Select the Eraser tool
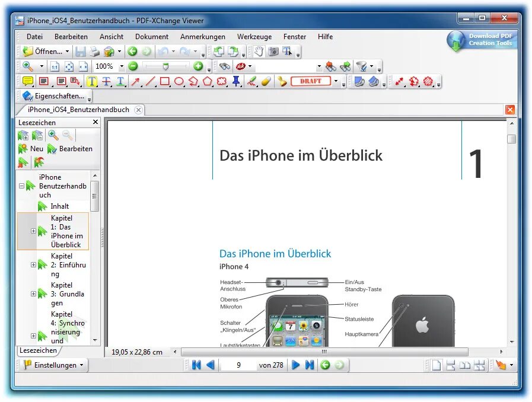 266,81
